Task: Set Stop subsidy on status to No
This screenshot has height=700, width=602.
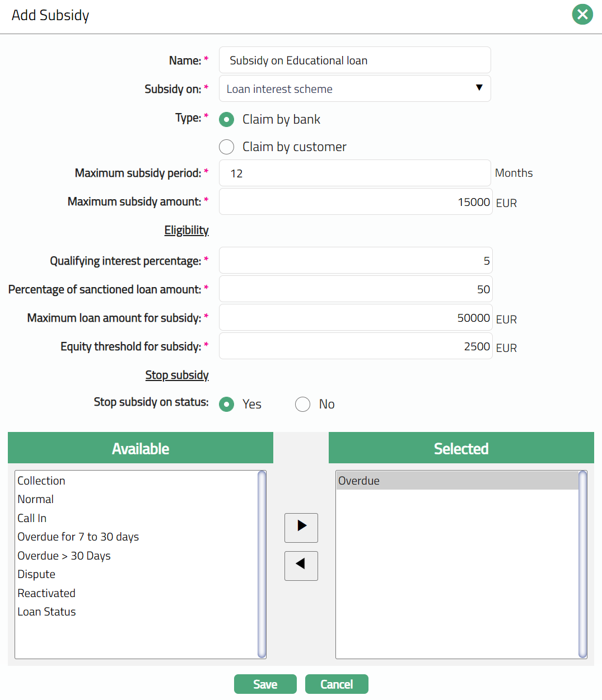Action: coord(302,404)
